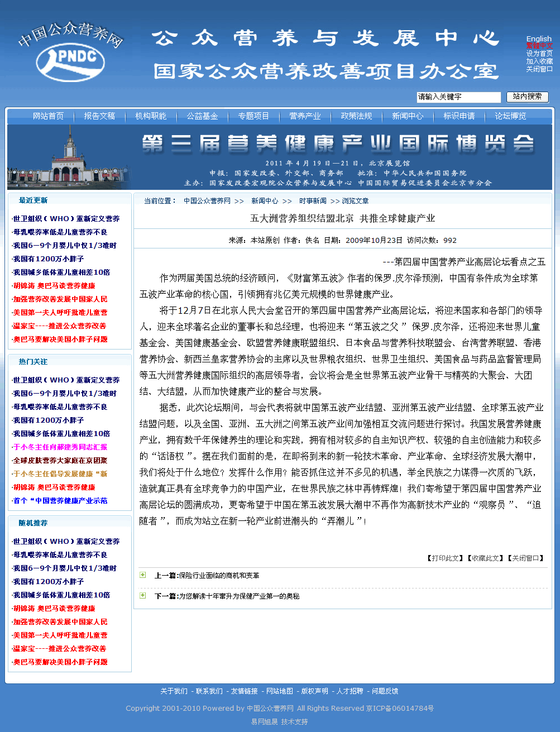Open 人才招聘 in the footer
This screenshot has width=560, height=732.
350,691
